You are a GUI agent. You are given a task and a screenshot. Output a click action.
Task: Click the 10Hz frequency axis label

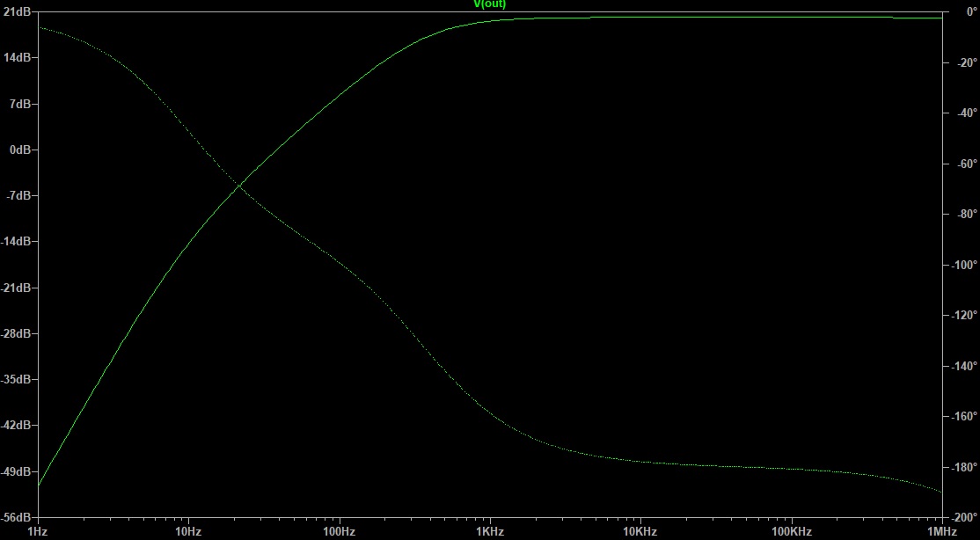click(188, 532)
